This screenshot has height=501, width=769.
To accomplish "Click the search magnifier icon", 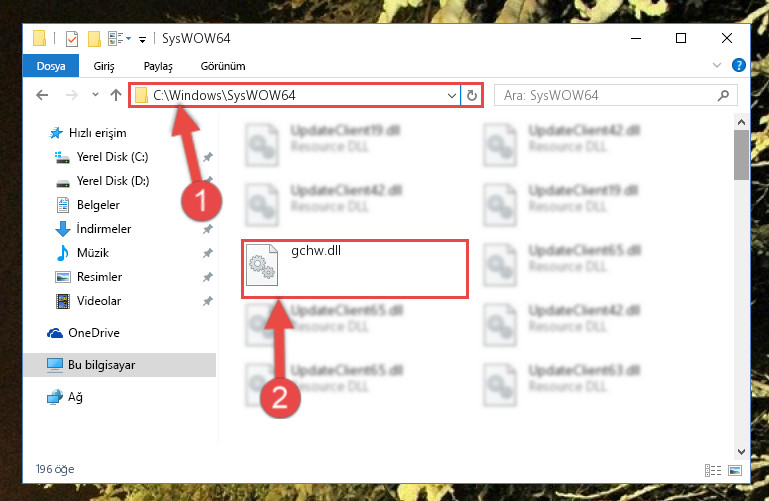I will coord(723,95).
